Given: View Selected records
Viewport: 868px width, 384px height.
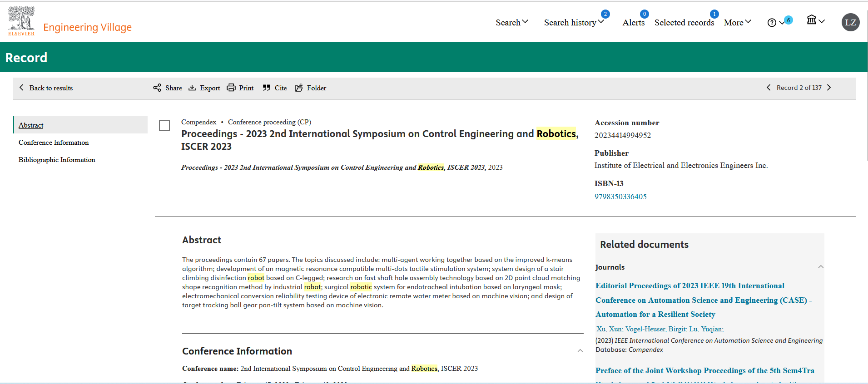Looking at the screenshot, I should (x=684, y=22).
